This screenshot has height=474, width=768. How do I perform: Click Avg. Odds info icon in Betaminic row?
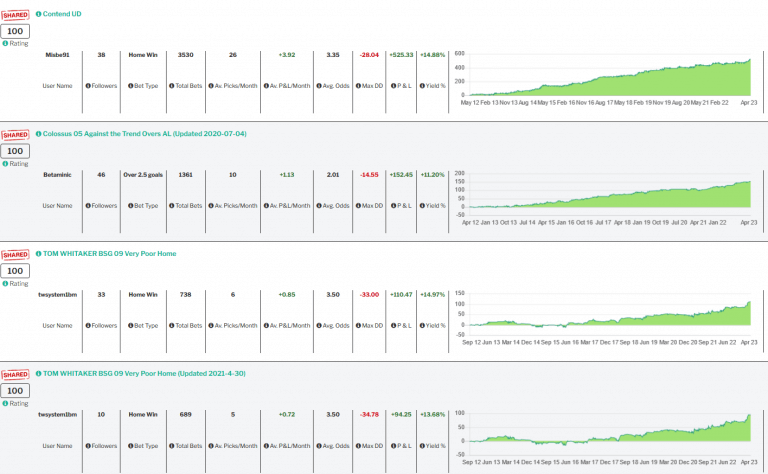[x=319, y=206]
